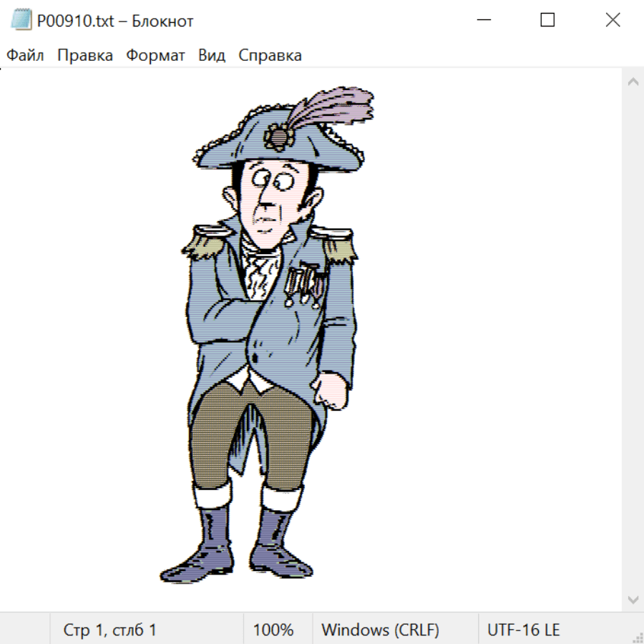Screen dimensions: 644x644
Task: Minimize the Notepad window
Action: 483,21
